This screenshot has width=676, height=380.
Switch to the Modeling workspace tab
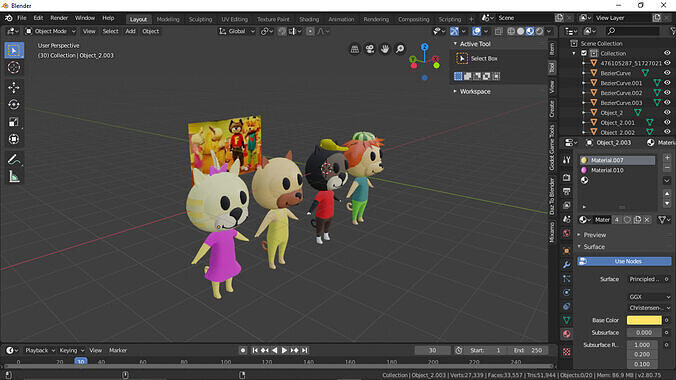pyautogui.click(x=168, y=19)
